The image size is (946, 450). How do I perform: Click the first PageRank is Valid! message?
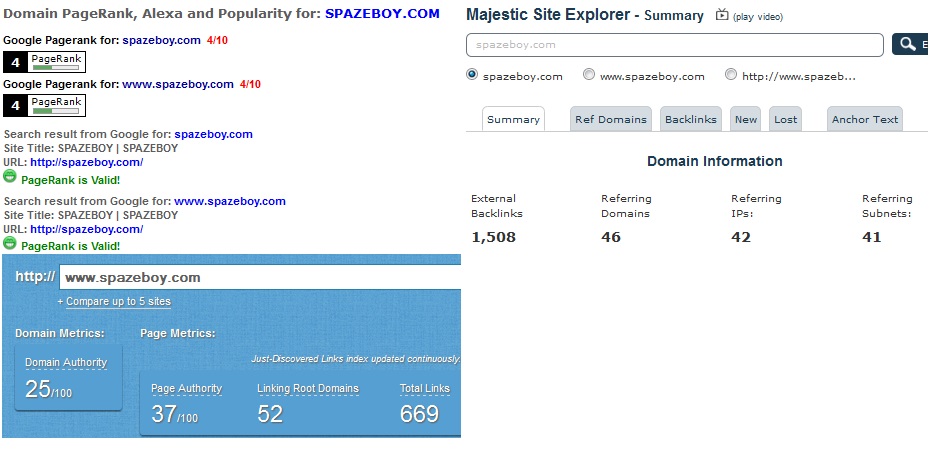click(71, 180)
